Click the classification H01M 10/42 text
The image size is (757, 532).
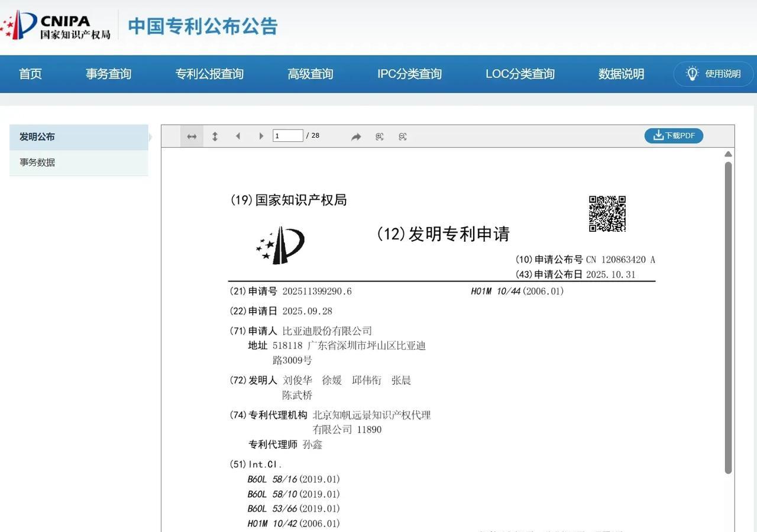pyautogui.click(x=294, y=524)
